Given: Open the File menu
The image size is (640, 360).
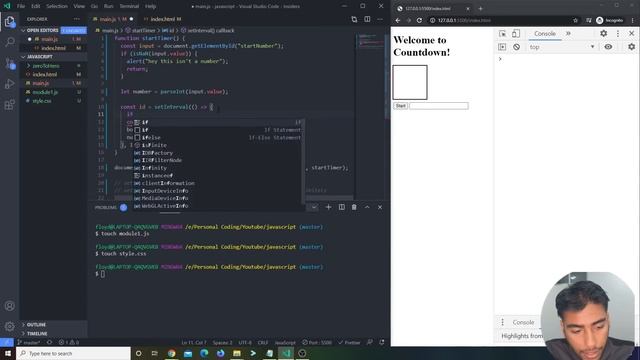Looking at the screenshot, I should pos(21,6).
